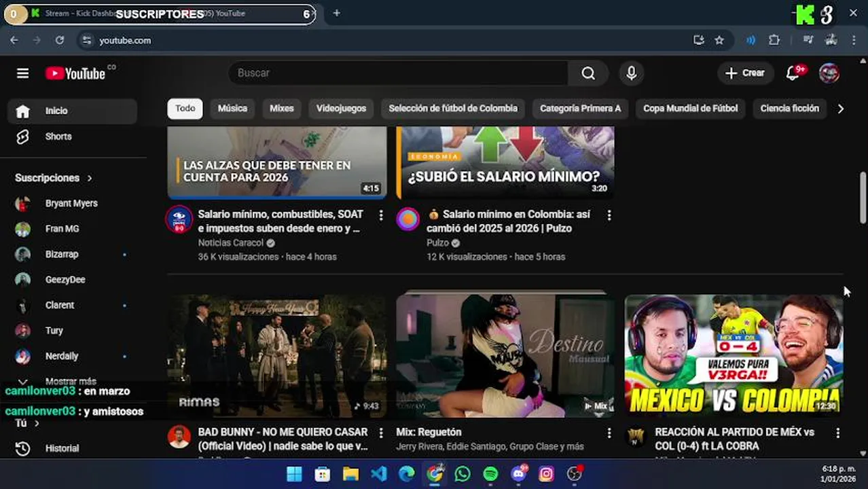
Task: Select the Música filter chip
Action: (x=232, y=108)
